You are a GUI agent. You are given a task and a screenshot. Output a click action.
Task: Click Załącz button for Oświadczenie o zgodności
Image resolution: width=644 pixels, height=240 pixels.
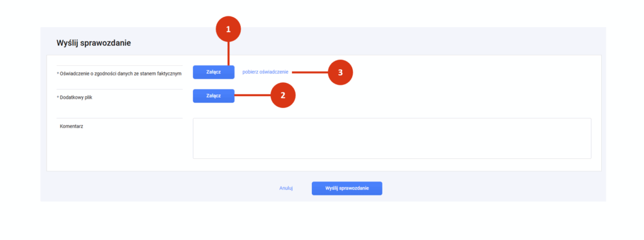tap(214, 72)
